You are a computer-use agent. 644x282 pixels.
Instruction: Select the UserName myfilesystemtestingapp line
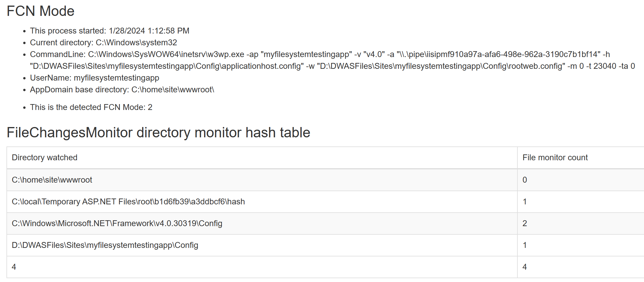pyautogui.click(x=95, y=78)
